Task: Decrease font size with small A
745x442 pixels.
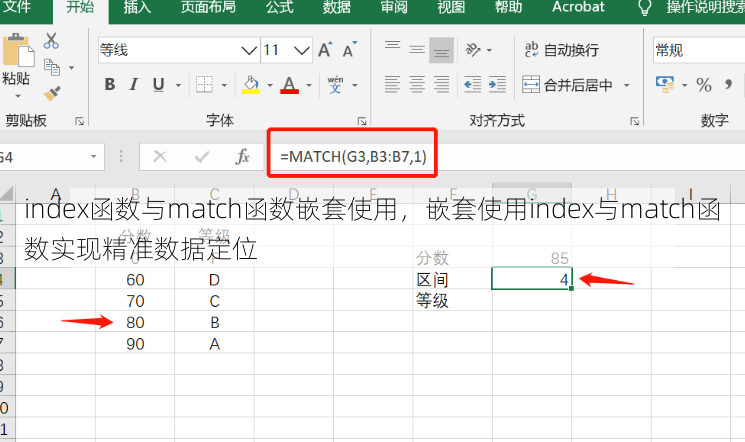Action: click(x=350, y=50)
